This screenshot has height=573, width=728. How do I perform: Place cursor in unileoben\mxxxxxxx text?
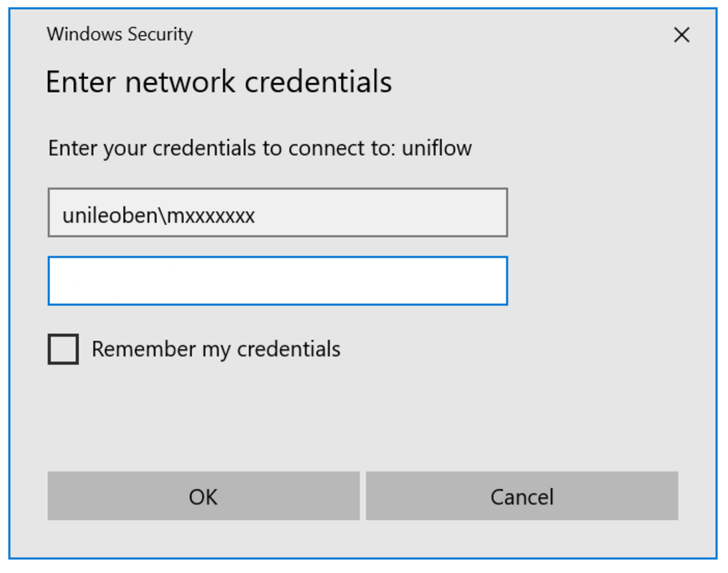159,215
